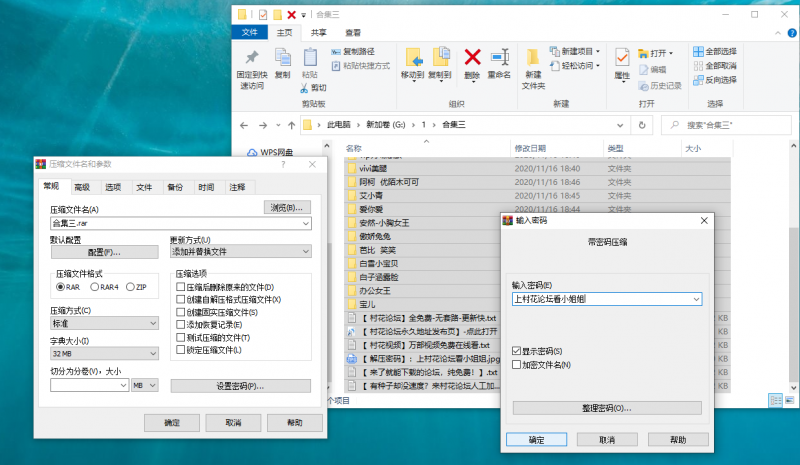Click the New Folder (新建文件夹) icon
Viewport: 800px width, 465px height.
534,62
